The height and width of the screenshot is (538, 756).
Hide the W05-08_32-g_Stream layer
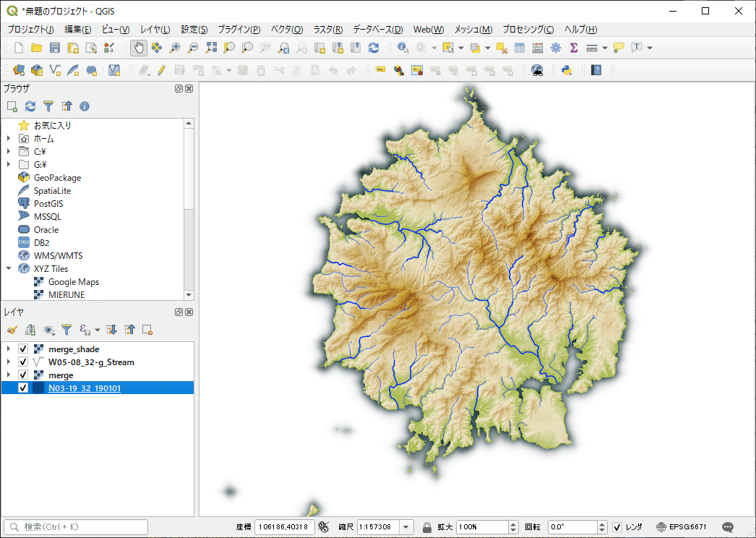pyautogui.click(x=23, y=362)
